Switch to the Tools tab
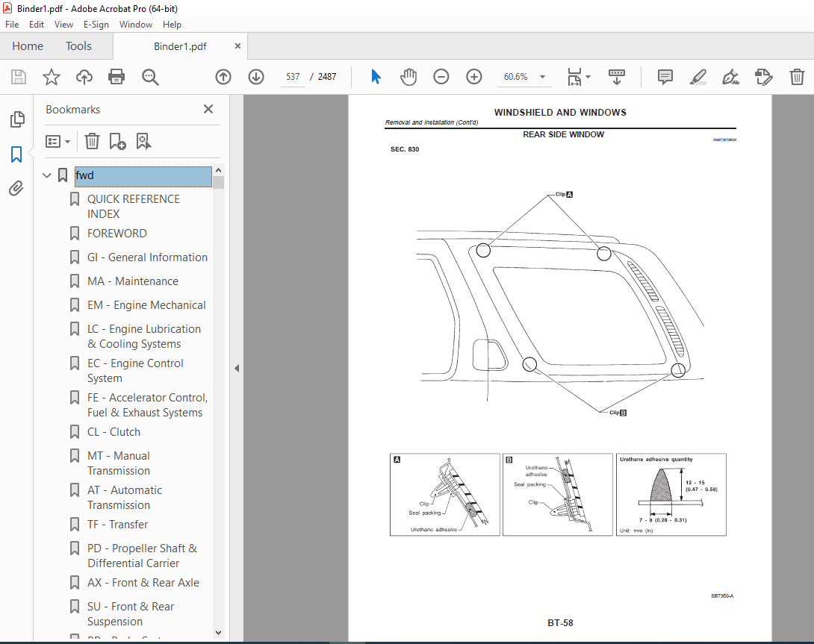The width and height of the screenshot is (814, 644). click(78, 46)
